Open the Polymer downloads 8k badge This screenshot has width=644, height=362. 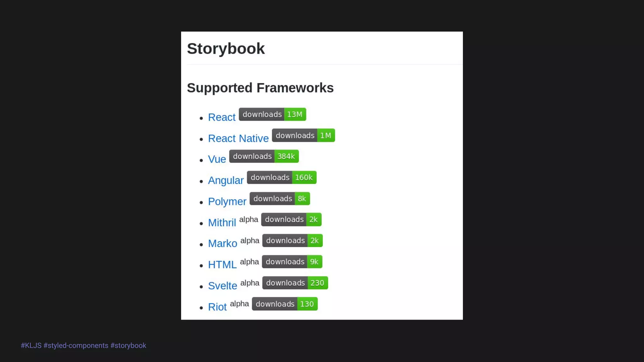[x=280, y=199]
